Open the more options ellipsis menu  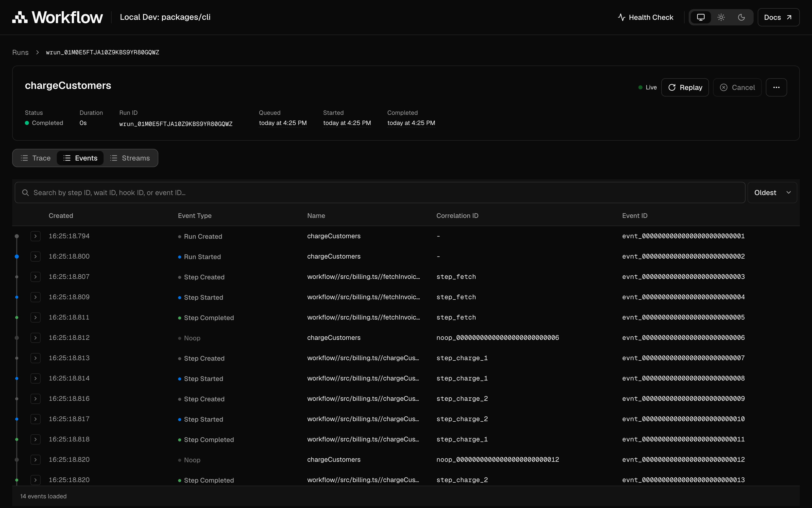tap(776, 87)
